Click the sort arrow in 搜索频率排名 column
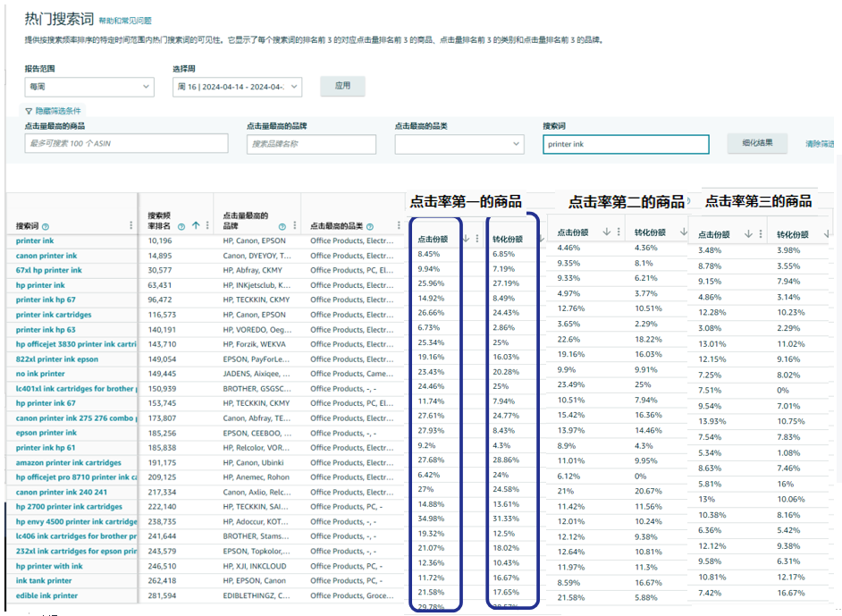 point(195,226)
